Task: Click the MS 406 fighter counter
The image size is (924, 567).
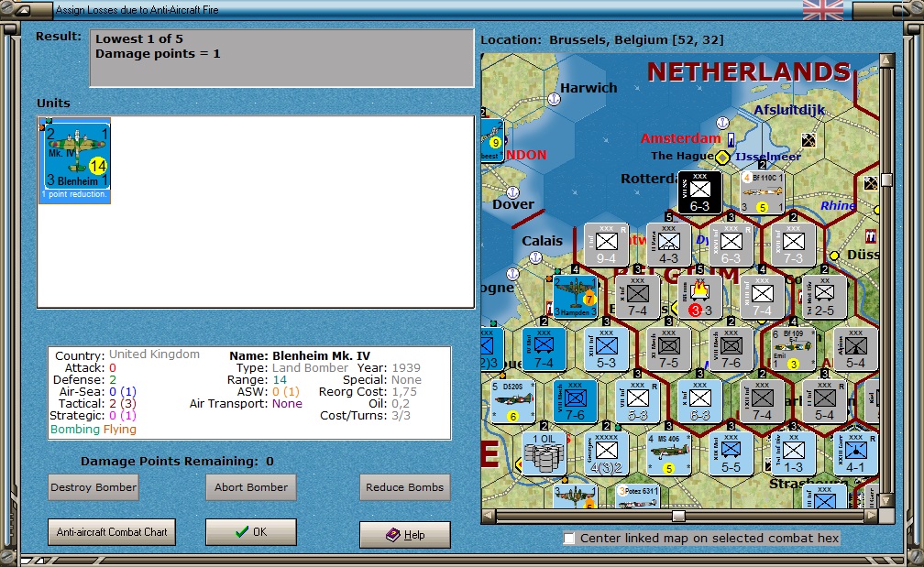Action: coord(669,454)
